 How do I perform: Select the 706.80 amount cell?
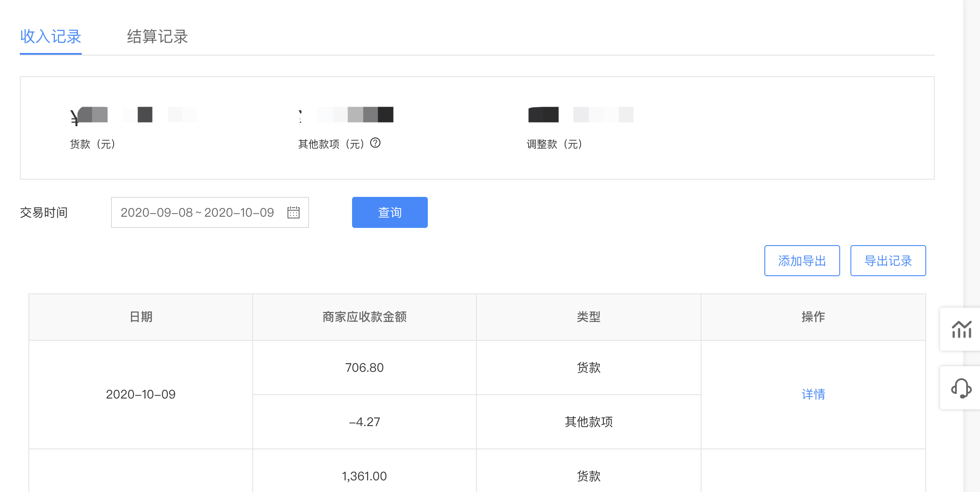tap(364, 367)
